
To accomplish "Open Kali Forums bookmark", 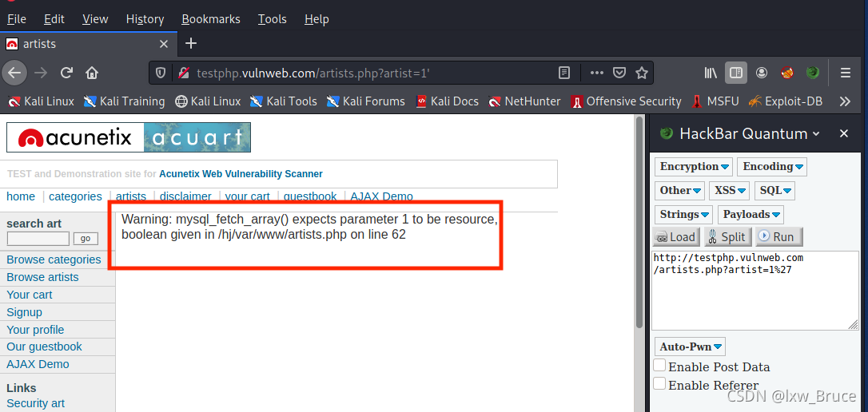I will click(x=366, y=101).
